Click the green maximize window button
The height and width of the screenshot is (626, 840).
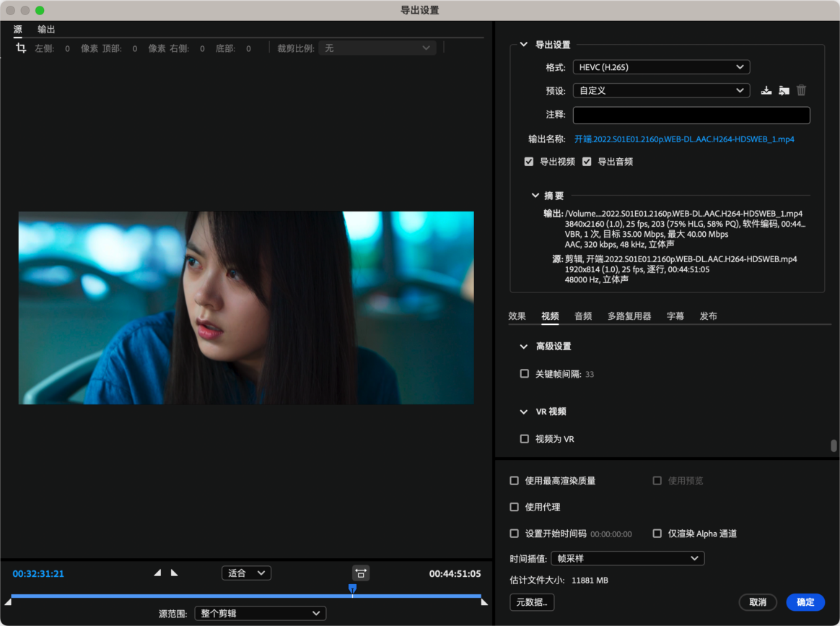click(40, 10)
